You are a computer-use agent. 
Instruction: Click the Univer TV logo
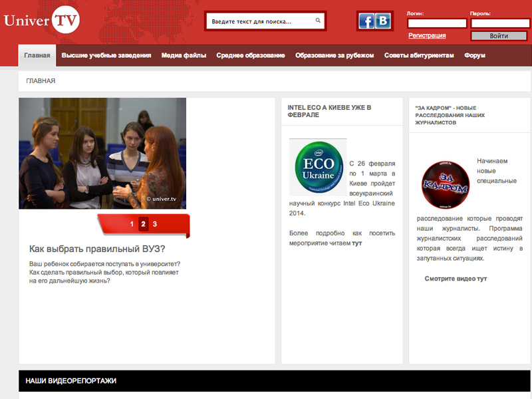[x=41, y=21]
